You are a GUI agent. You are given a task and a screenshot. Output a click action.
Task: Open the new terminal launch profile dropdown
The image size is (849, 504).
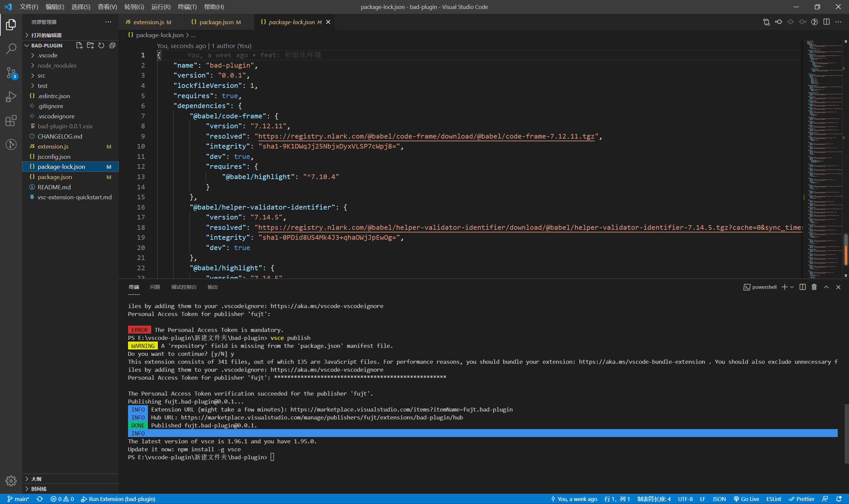792,287
